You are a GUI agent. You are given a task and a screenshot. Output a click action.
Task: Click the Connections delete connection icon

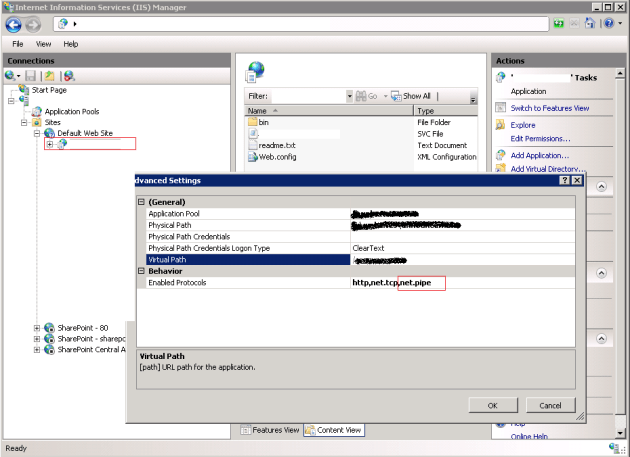[69, 76]
